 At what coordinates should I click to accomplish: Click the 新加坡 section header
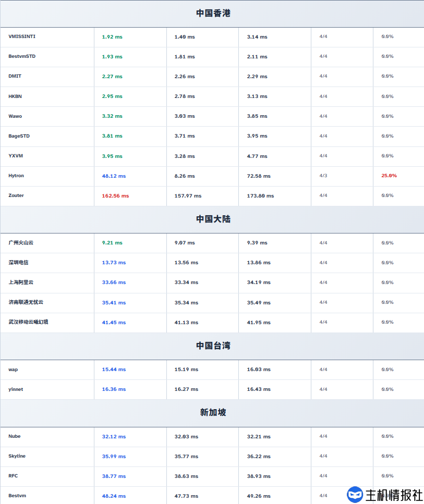pyautogui.click(x=213, y=413)
